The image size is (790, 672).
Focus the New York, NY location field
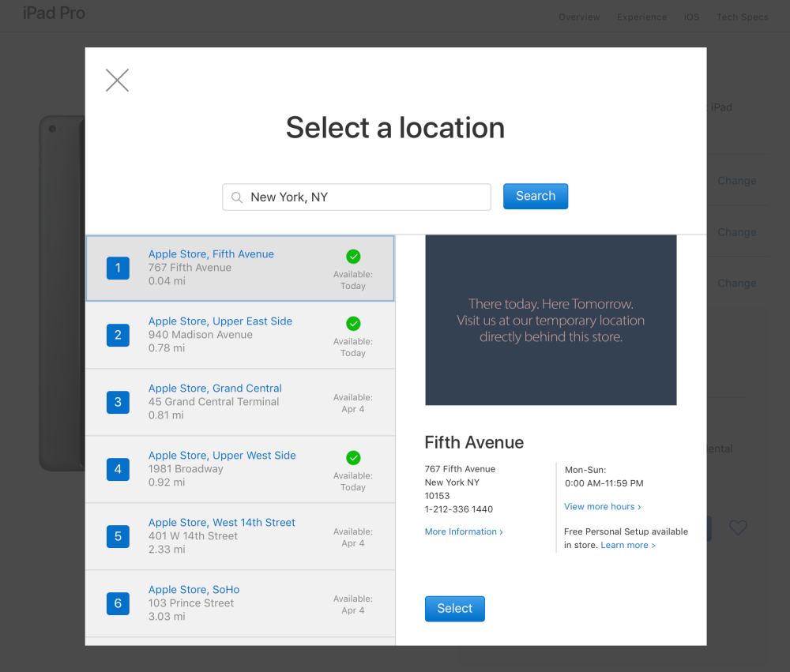(363, 197)
